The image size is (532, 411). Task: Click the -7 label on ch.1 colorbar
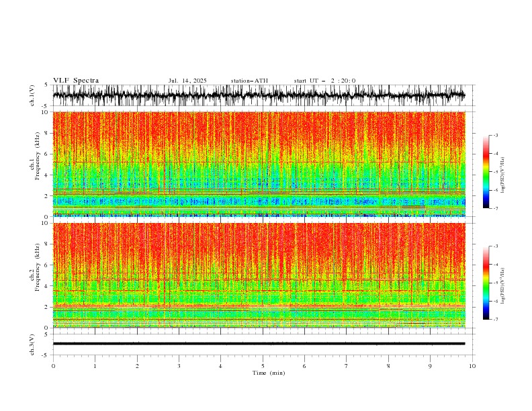[x=495, y=208]
